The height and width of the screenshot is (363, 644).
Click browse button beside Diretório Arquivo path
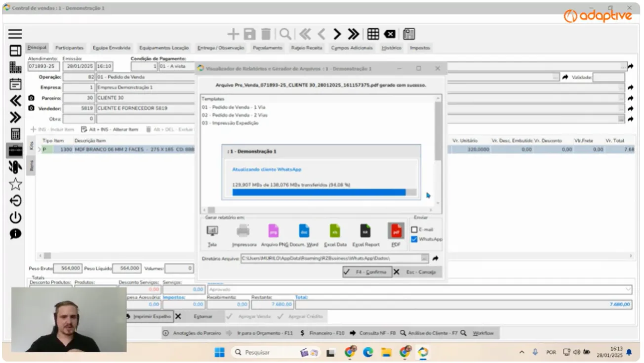424,258
